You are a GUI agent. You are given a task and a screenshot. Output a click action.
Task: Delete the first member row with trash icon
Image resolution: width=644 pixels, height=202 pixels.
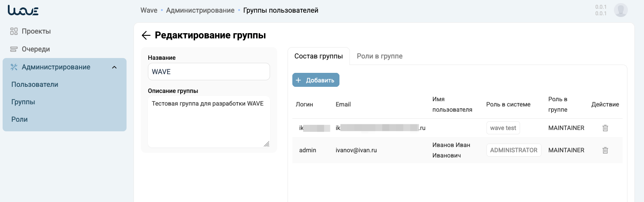tap(605, 128)
